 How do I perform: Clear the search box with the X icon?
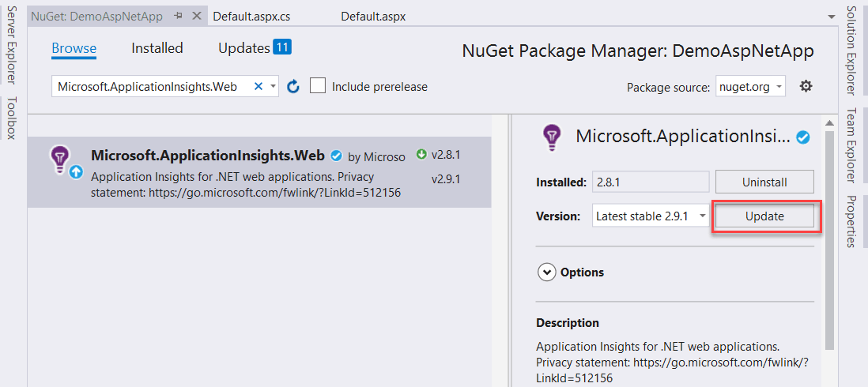click(258, 86)
